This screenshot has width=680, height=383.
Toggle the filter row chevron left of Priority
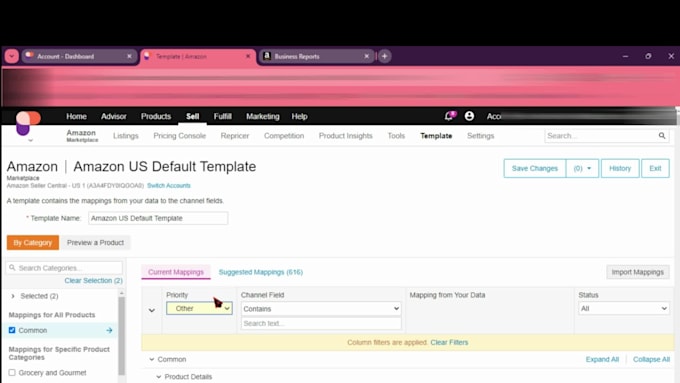(152, 311)
